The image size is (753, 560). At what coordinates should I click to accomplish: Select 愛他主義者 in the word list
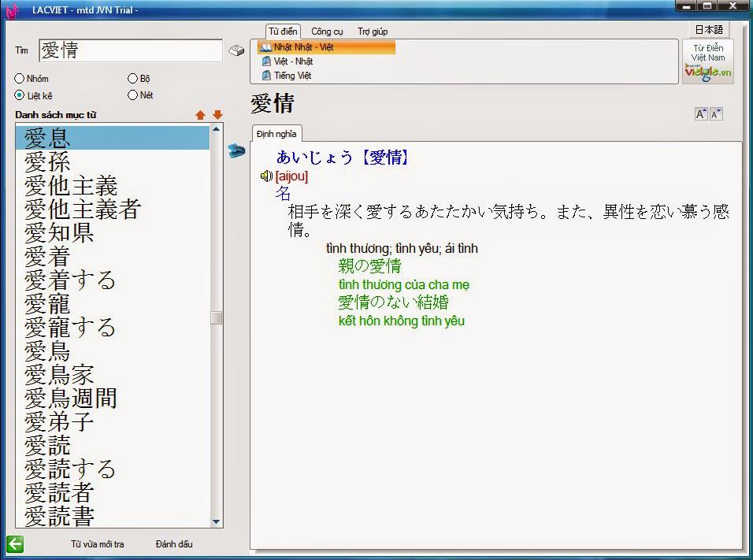113,209
